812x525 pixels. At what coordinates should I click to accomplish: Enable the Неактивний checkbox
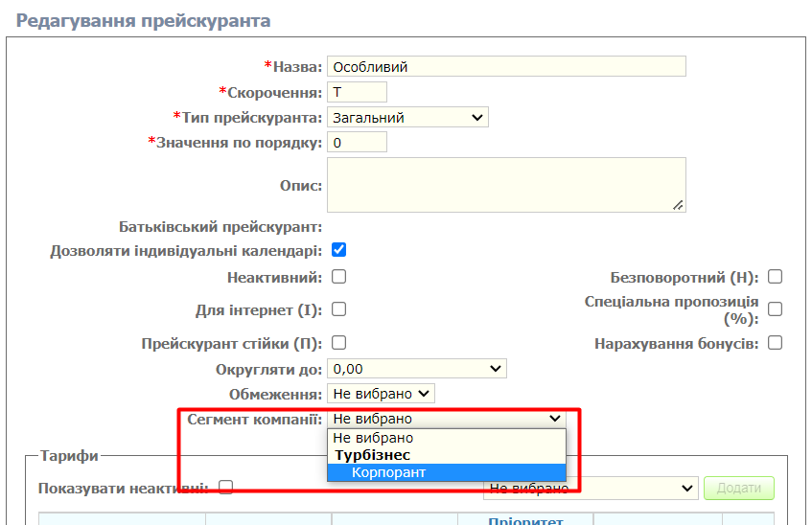pos(338,278)
